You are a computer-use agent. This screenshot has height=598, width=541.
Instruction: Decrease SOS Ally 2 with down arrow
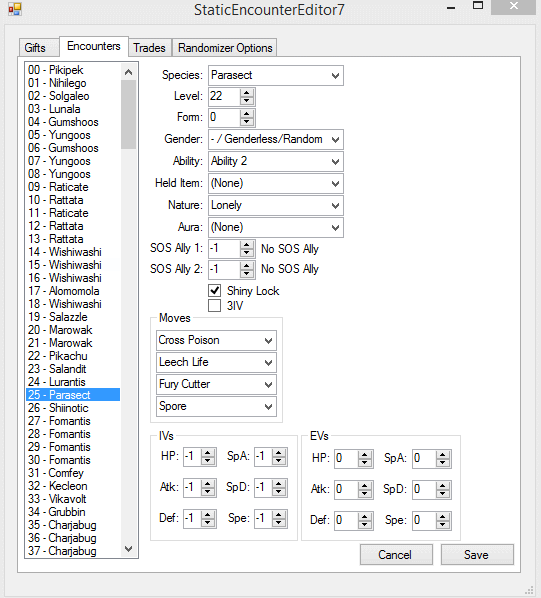tap(247, 274)
